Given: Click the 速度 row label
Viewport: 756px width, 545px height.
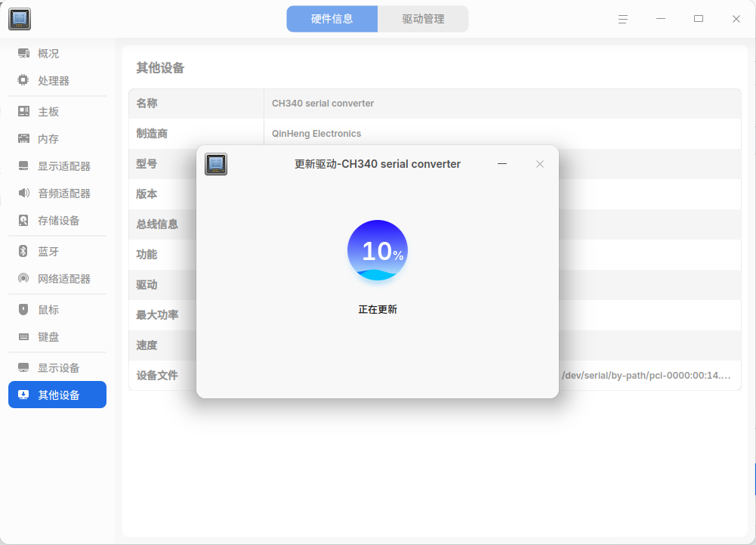Looking at the screenshot, I should click(x=147, y=345).
